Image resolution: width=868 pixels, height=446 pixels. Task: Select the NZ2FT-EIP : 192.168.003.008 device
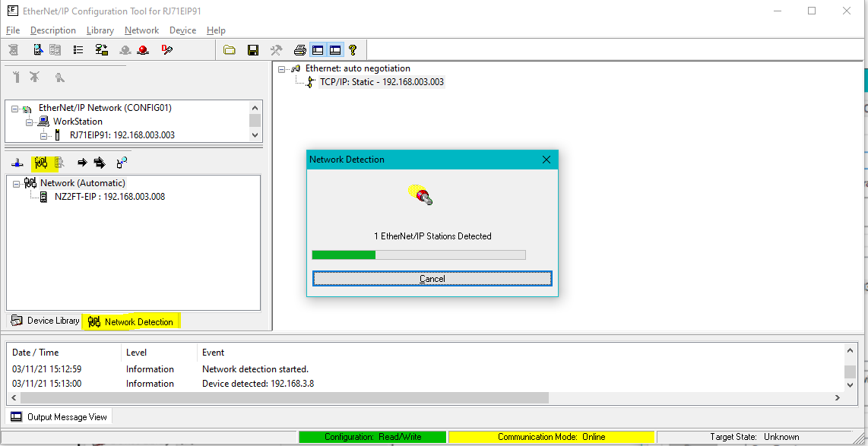pyautogui.click(x=109, y=197)
